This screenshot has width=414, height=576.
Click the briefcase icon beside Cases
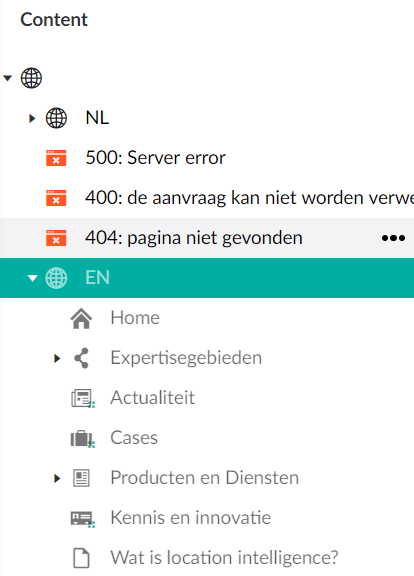[x=82, y=438]
